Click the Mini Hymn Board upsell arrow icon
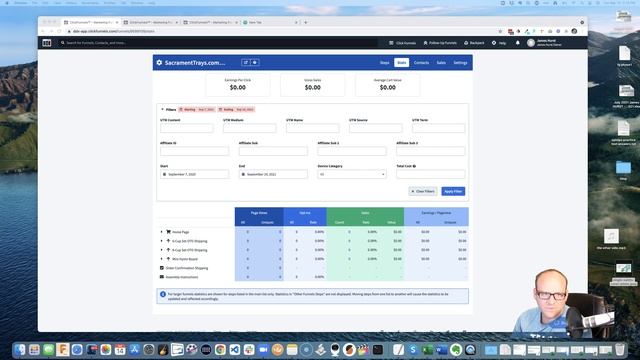Viewport: 640px width, 360px height. pyautogui.click(x=168, y=259)
